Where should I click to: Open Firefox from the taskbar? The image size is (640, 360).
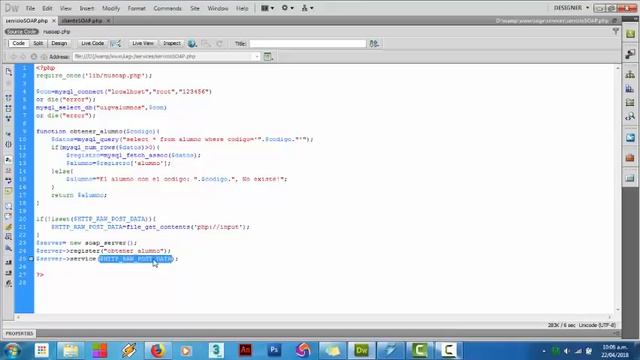[158, 350]
